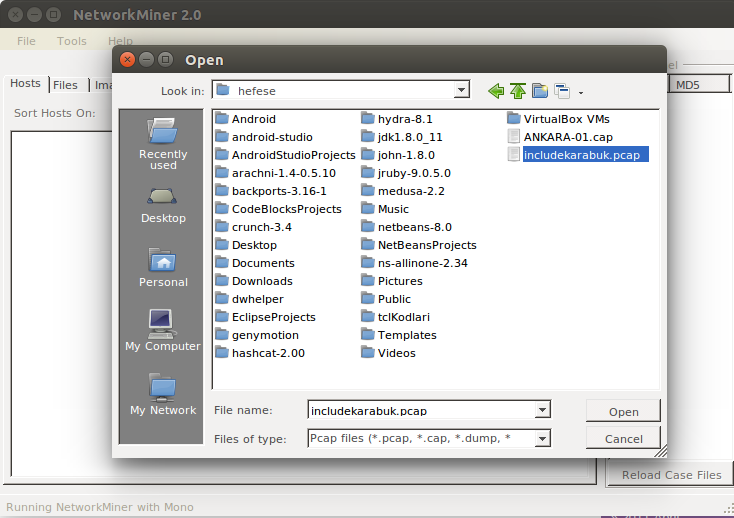Cancel the Open file dialog

[x=623, y=438]
